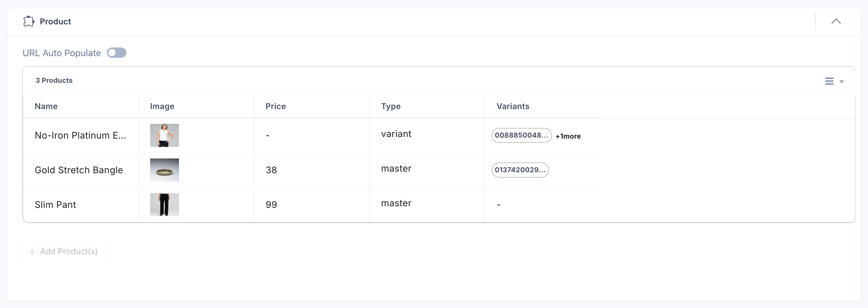
Task: Click the list view icon above the products table
Action: (x=829, y=81)
